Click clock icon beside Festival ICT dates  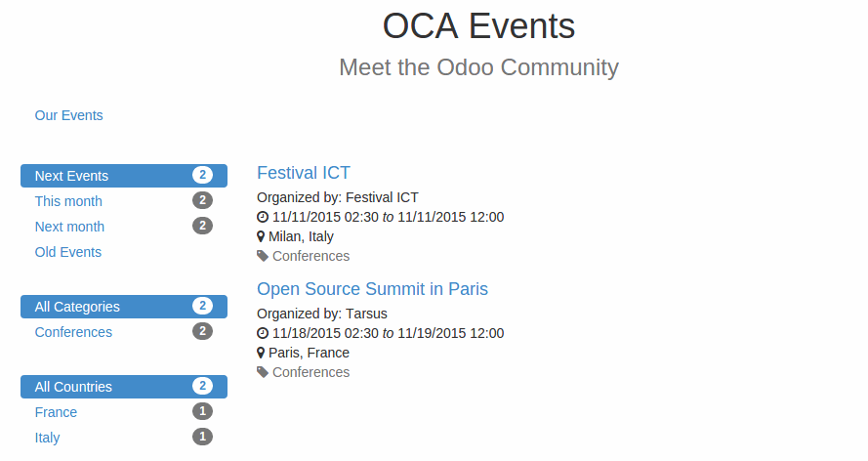pyautogui.click(x=263, y=217)
